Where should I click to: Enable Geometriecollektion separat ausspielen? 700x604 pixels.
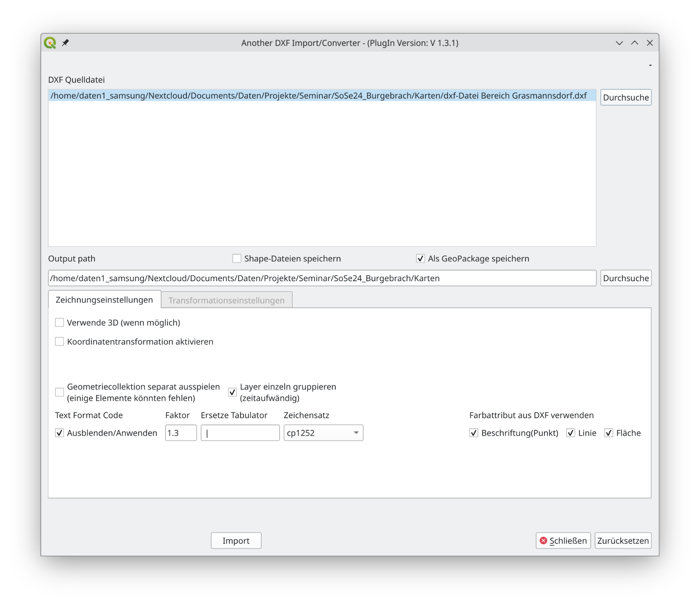tap(59, 393)
